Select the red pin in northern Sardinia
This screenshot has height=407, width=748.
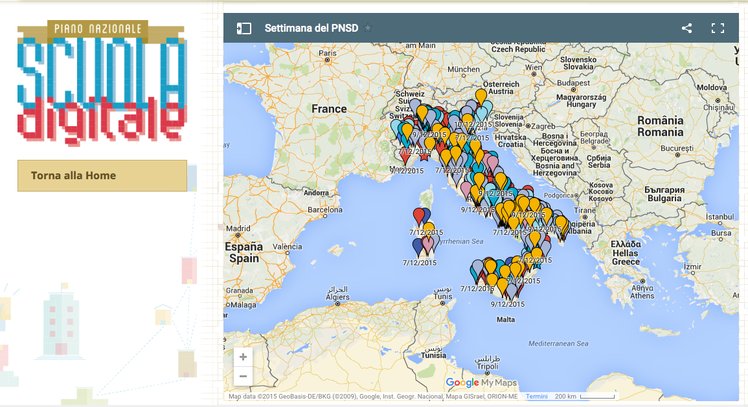(419, 216)
